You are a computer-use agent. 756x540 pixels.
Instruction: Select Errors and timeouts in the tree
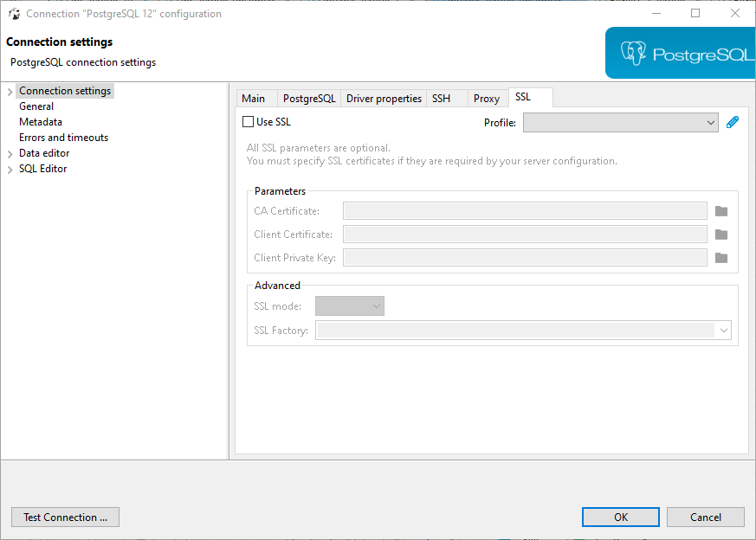click(63, 138)
